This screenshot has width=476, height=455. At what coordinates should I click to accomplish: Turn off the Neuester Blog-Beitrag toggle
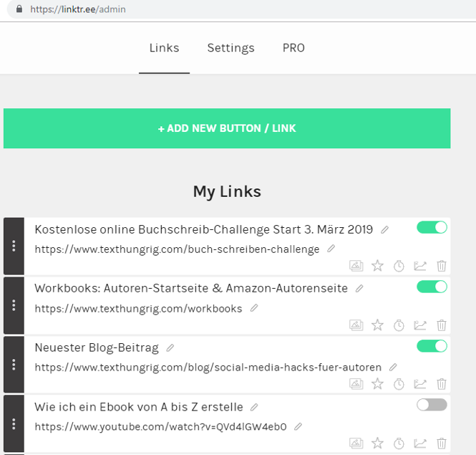click(432, 346)
